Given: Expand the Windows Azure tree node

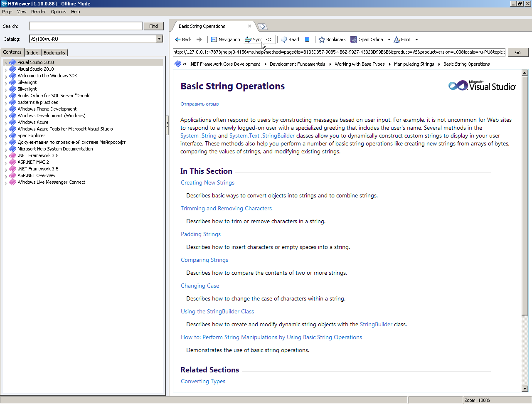Looking at the screenshot, I should (x=6, y=123).
